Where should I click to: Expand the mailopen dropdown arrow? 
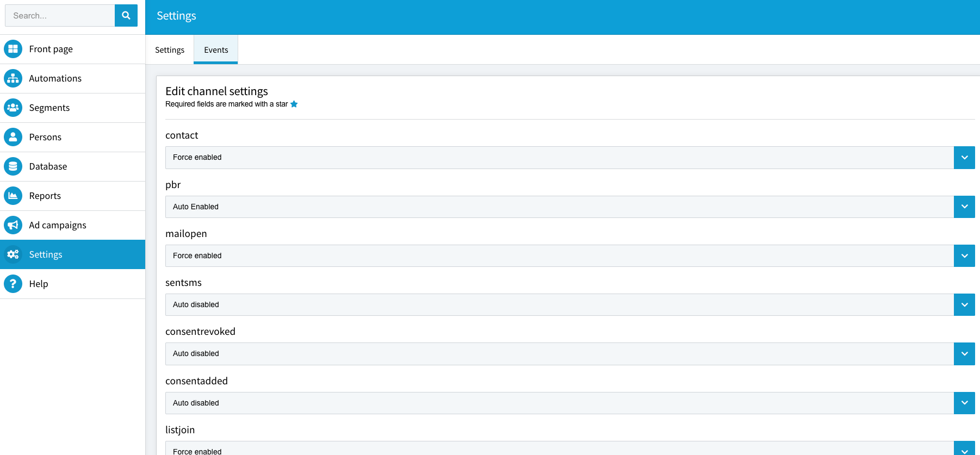point(964,255)
